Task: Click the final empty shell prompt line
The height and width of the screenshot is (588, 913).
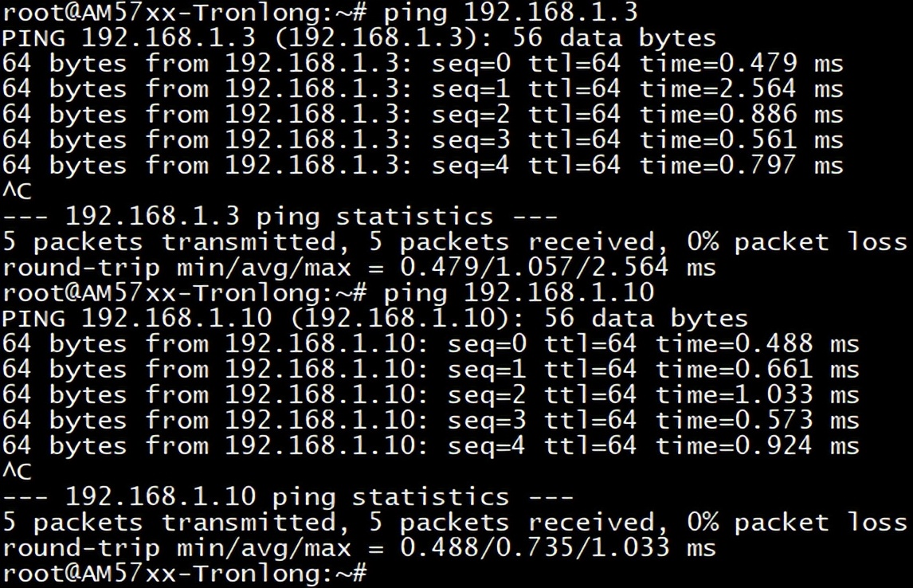Action: point(185,574)
